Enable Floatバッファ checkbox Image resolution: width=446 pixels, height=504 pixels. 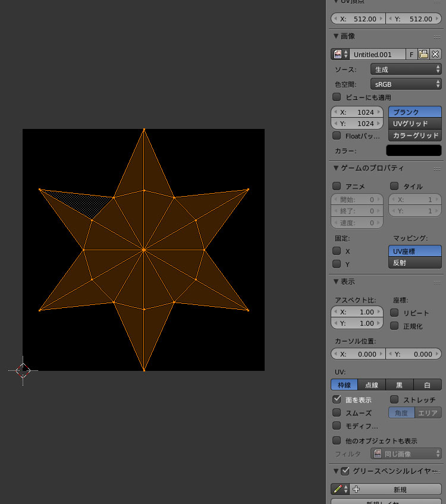337,136
